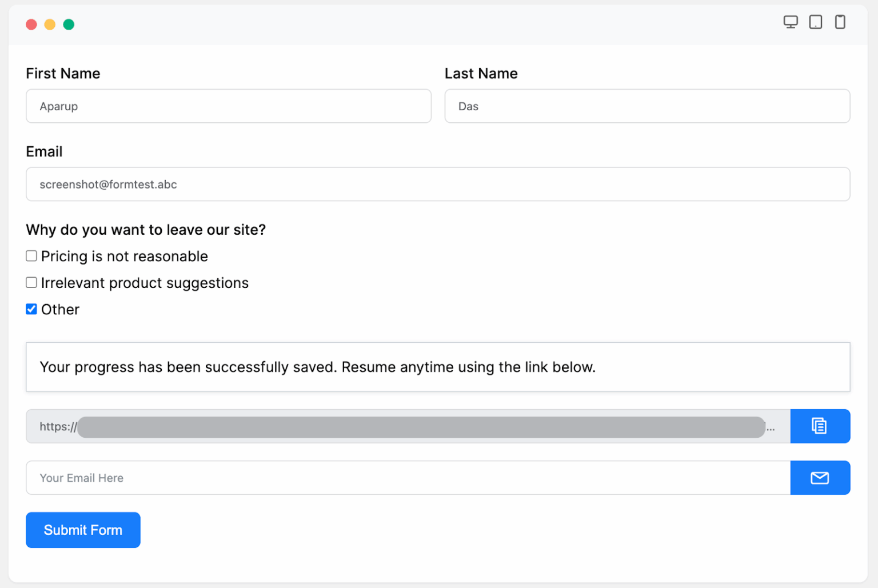Click the Email label above its field
The width and height of the screenshot is (878, 588).
point(44,151)
